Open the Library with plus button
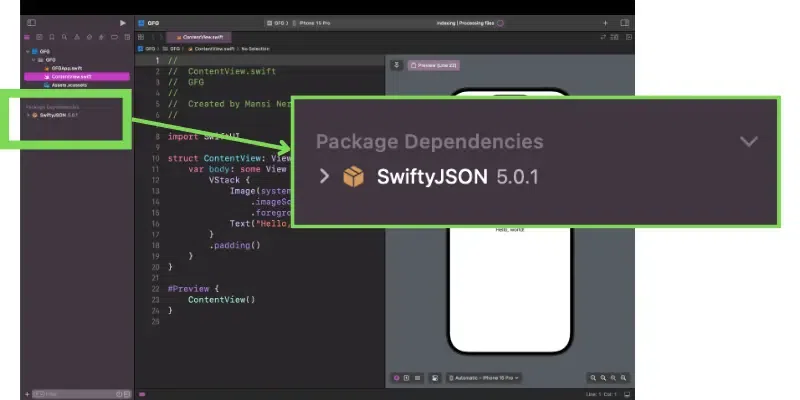 [606, 23]
